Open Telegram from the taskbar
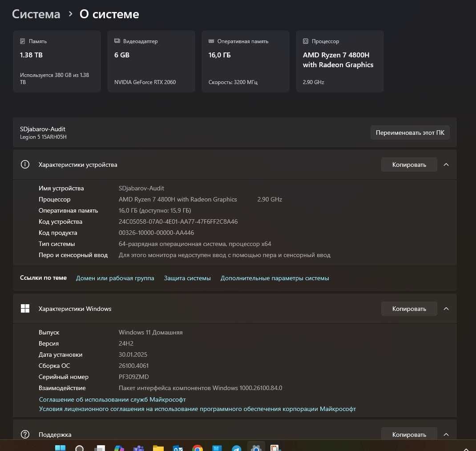Viewport: 476px width, 451px height. coord(237,448)
